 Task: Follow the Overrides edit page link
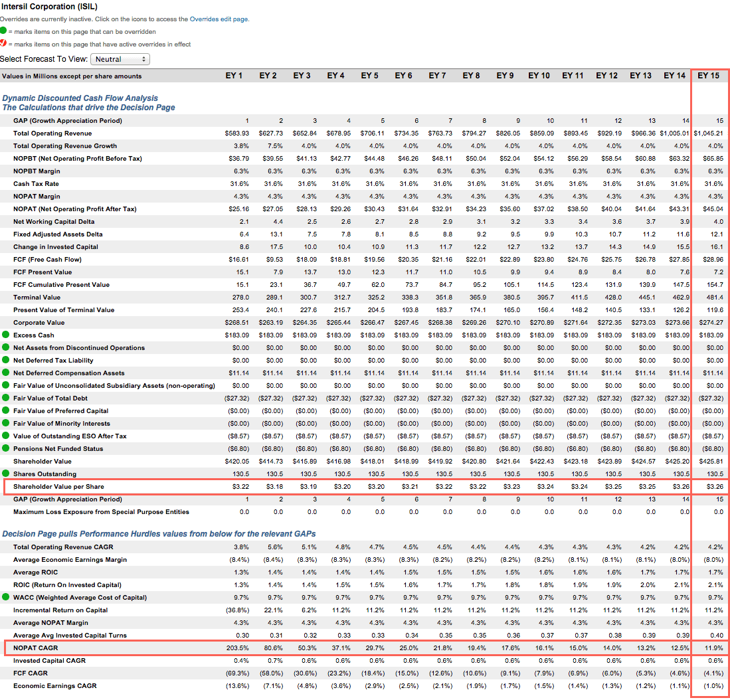pyautogui.click(x=219, y=19)
